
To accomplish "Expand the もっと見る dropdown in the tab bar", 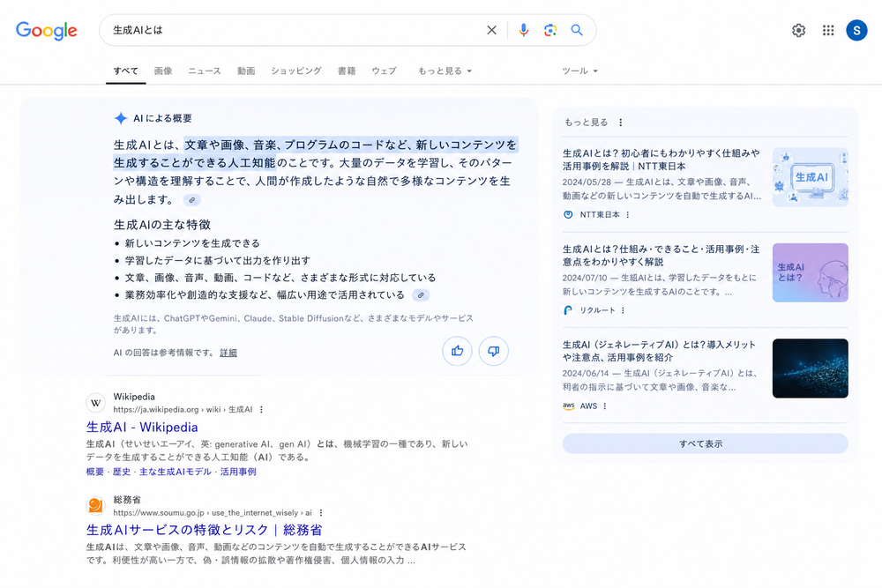I will (445, 71).
